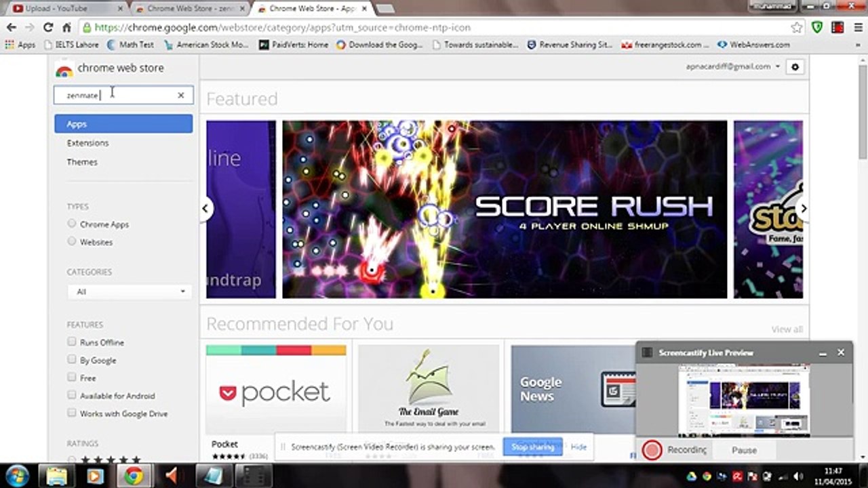Open the PaidVerts: Home bookmark
Screen dimensions: 868x488
pos(293,45)
